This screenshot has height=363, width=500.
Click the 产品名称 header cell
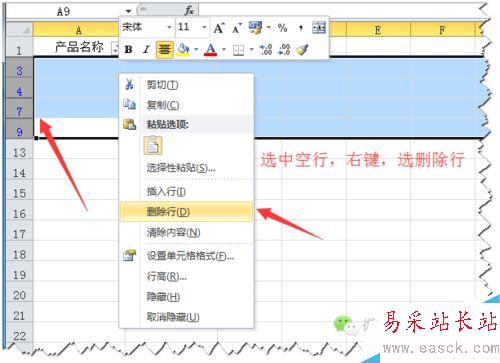coord(76,47)
